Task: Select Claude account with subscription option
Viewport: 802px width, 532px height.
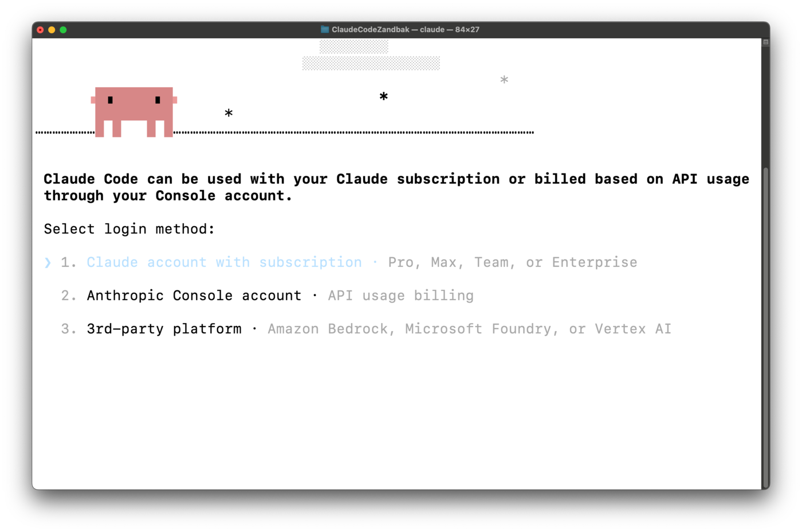Action: click(x=224, y=262)
